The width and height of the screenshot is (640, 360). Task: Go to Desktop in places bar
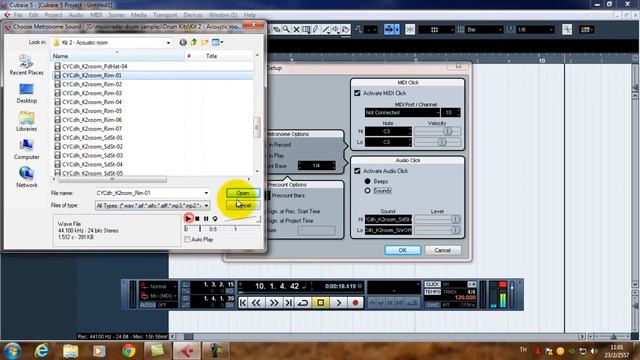pos(27,93)
